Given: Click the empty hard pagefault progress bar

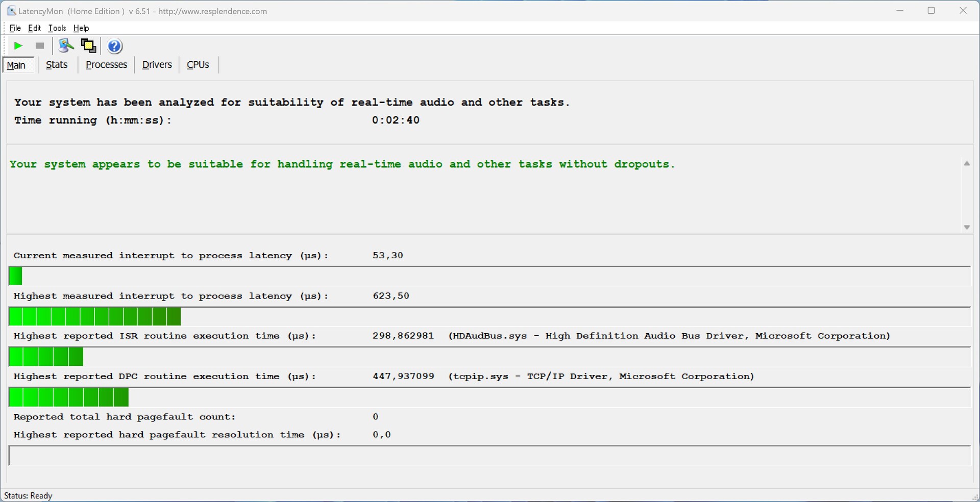Looking at the screenshot, I should 489,456.
